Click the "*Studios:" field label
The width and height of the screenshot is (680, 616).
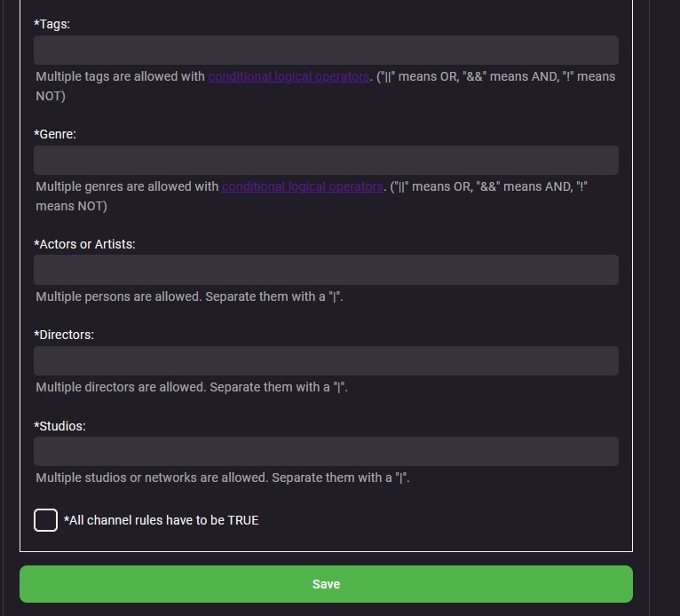click(60, 426)
